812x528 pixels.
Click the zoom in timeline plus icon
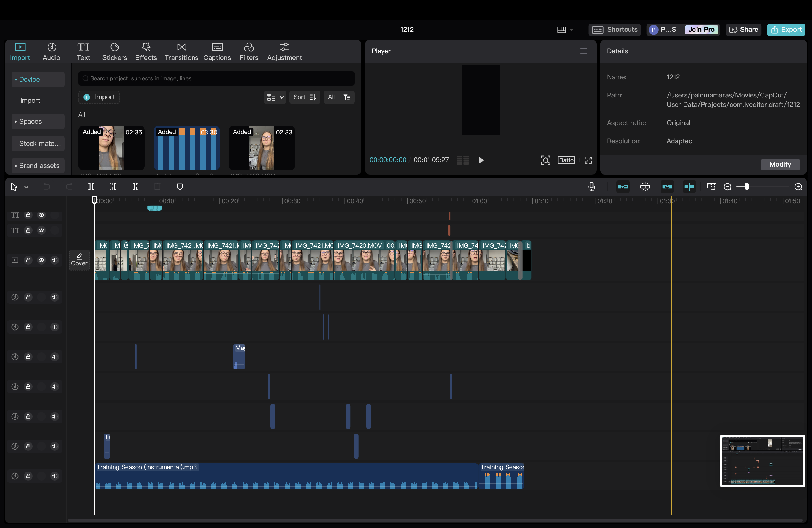coord(798,187)
